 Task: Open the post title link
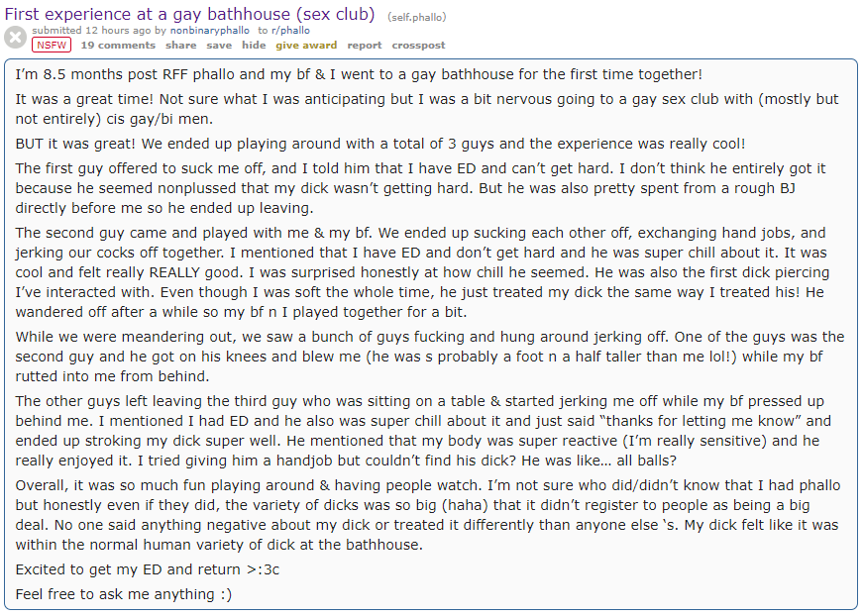click(x=190, y=14)
